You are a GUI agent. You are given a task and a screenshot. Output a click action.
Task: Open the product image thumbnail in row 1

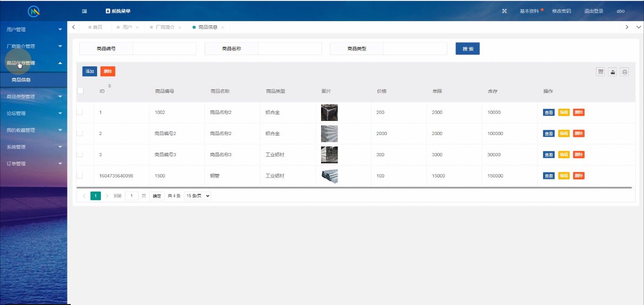330,112
